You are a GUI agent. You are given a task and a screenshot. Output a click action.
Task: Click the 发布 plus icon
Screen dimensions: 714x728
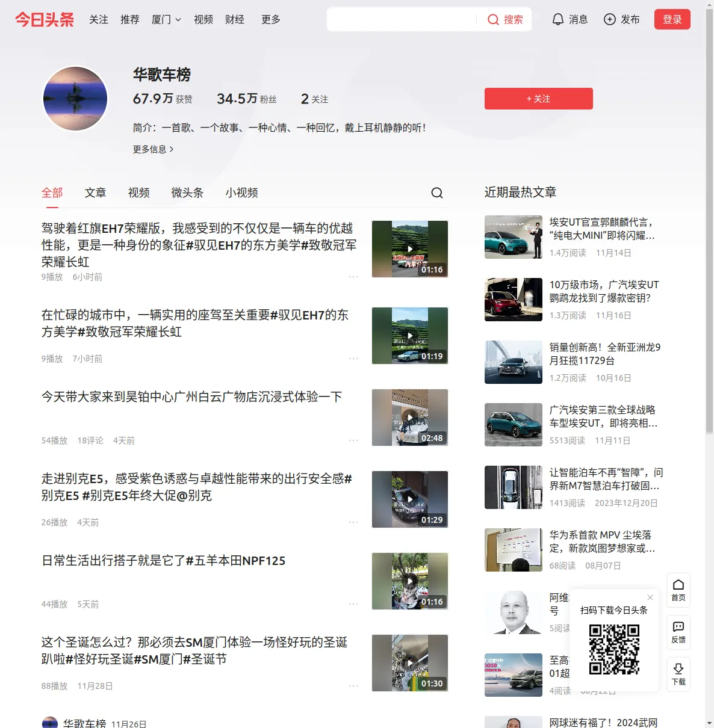click(x=610, y=20)
